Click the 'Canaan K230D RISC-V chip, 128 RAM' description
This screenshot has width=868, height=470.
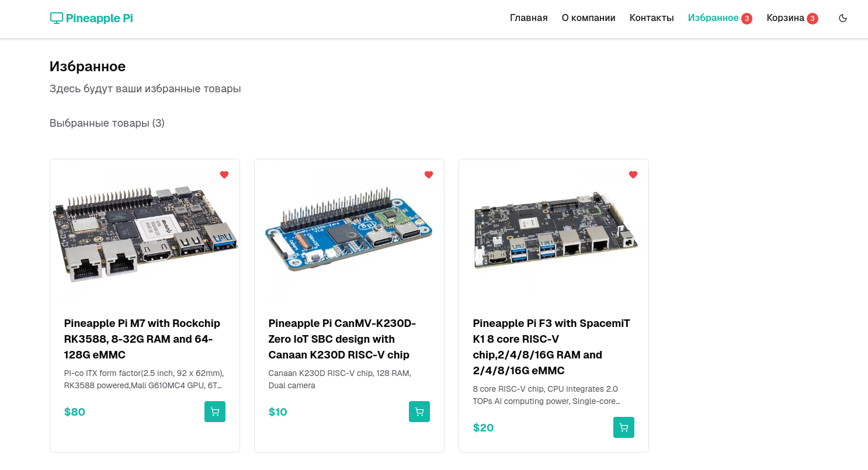(340, 380)
